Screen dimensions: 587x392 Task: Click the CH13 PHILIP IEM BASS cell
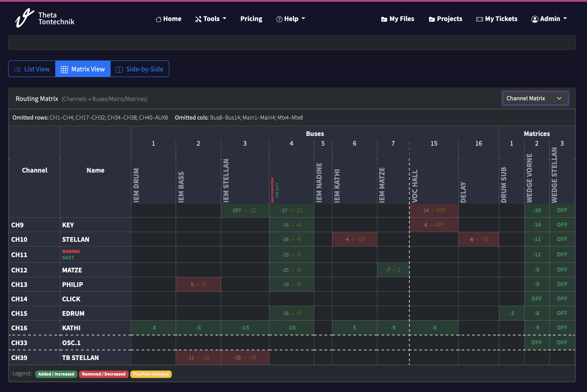pyautogui.click(x=198, y=284)
